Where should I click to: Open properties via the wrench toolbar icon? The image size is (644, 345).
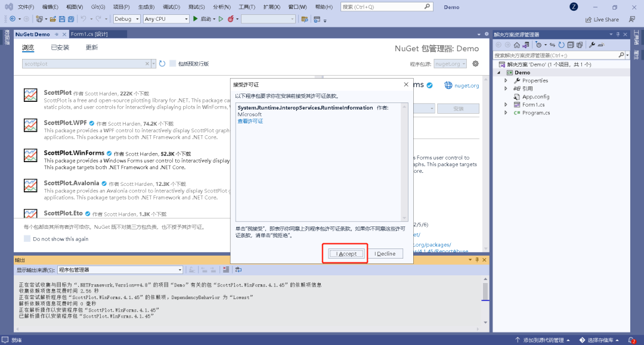click(592, 45)
